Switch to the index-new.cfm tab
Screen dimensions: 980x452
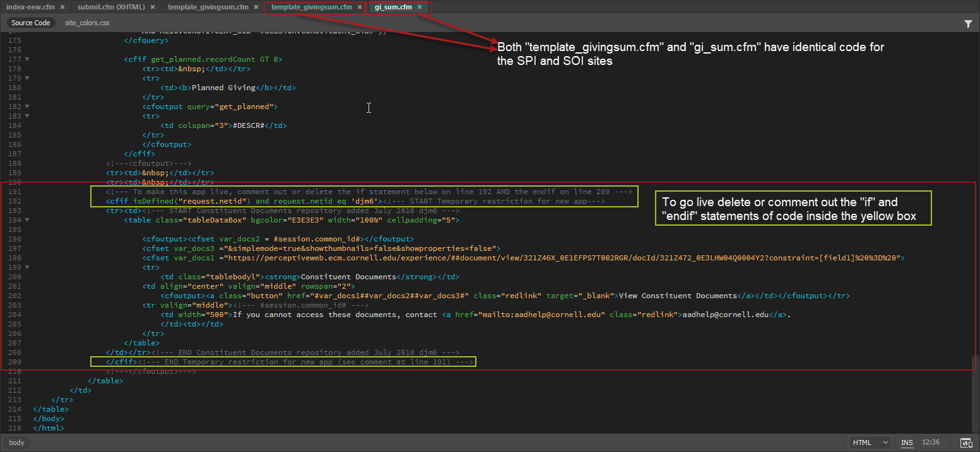[x=29, y=7]
